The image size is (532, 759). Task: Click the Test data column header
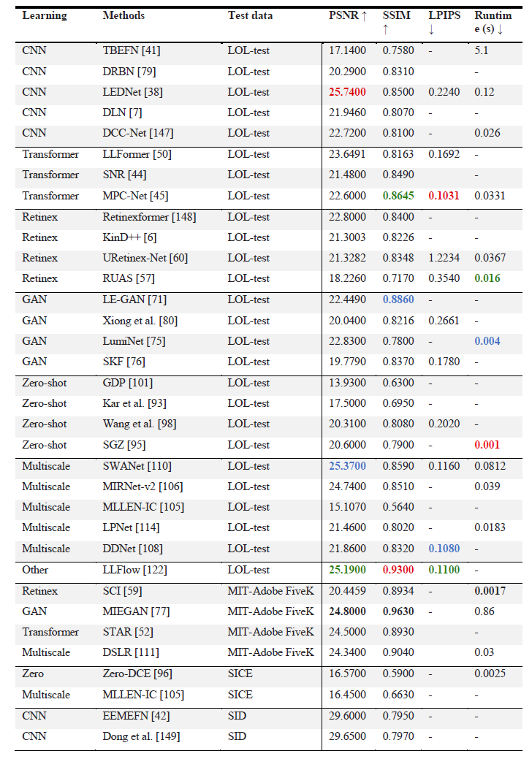click(250, 15)
